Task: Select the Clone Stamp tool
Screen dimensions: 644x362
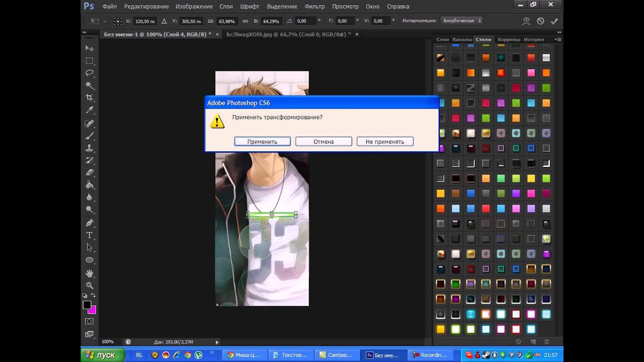Action: click(x=90, y=148)
